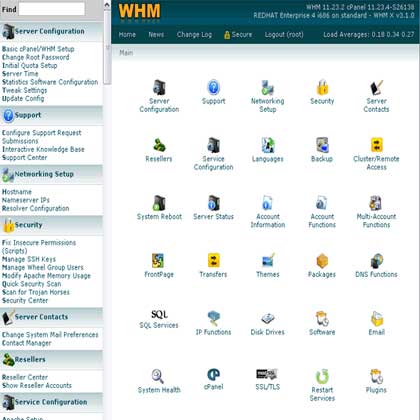Open Statistics Software Configuration link
The height and width of the screenshot is (420, 420).
click(x=50, y=82)
